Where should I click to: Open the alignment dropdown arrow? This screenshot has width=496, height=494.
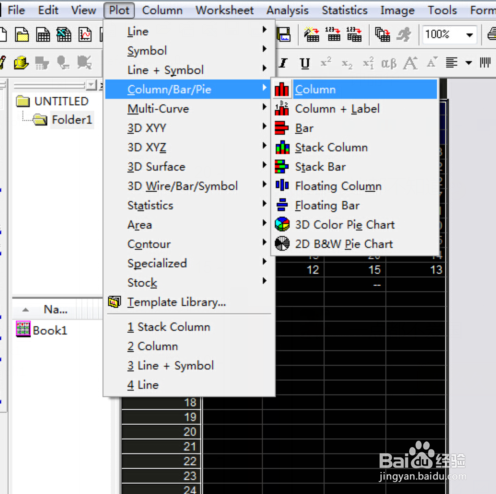[x=468, y=63]
